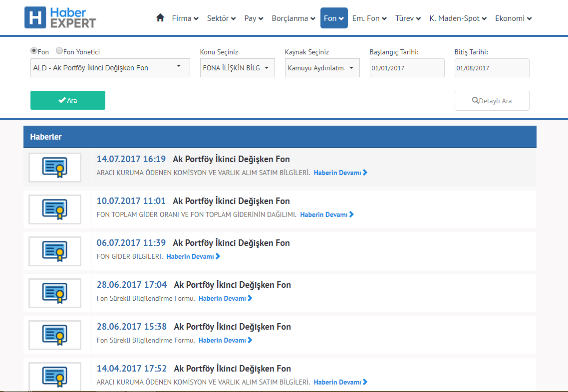Viewport: 568px width, 392px height.
Task: Click the Detaylı Ara button
Action: [492, 101]
